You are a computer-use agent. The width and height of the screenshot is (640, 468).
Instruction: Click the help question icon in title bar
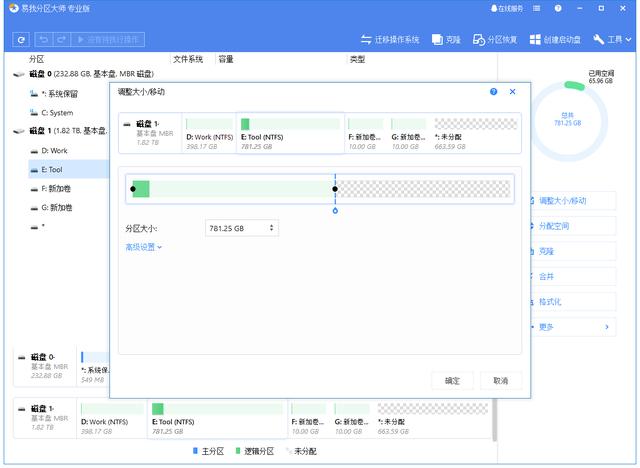tap(558, 8)
